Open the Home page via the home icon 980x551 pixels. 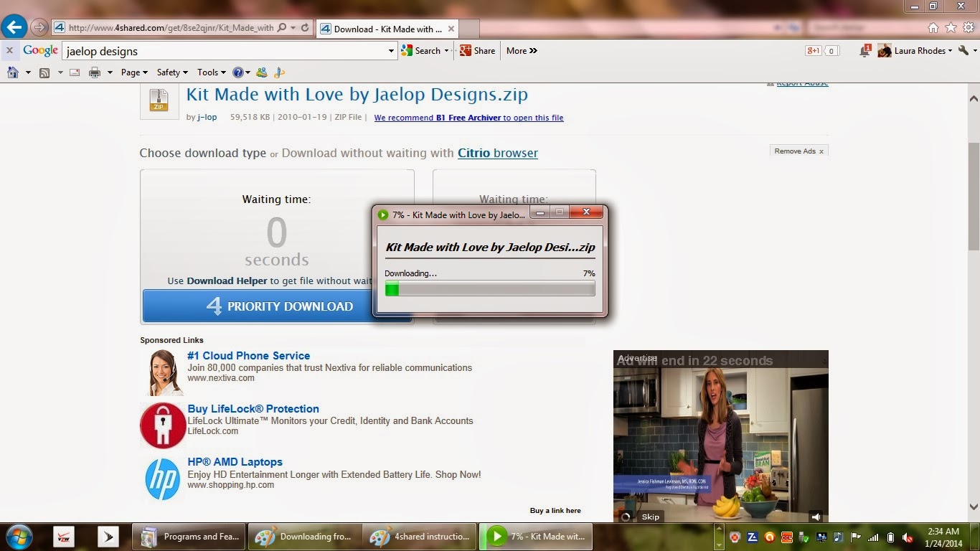12,72
